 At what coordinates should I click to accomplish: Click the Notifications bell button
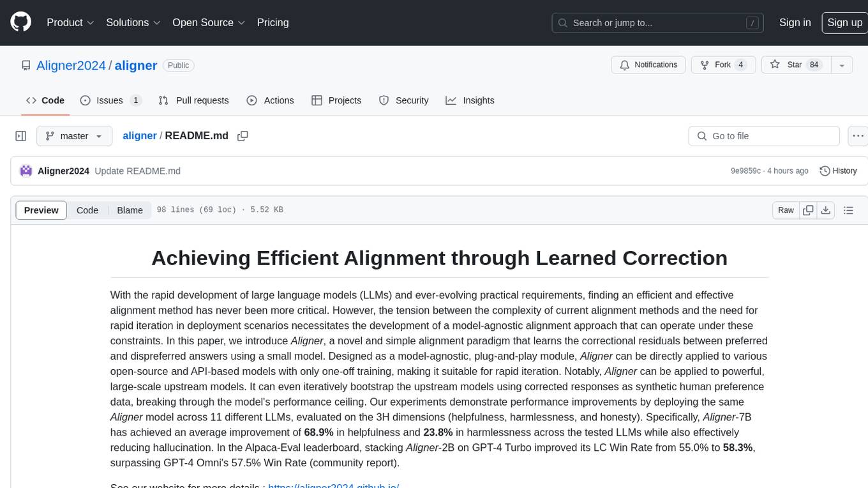(648, 65)
